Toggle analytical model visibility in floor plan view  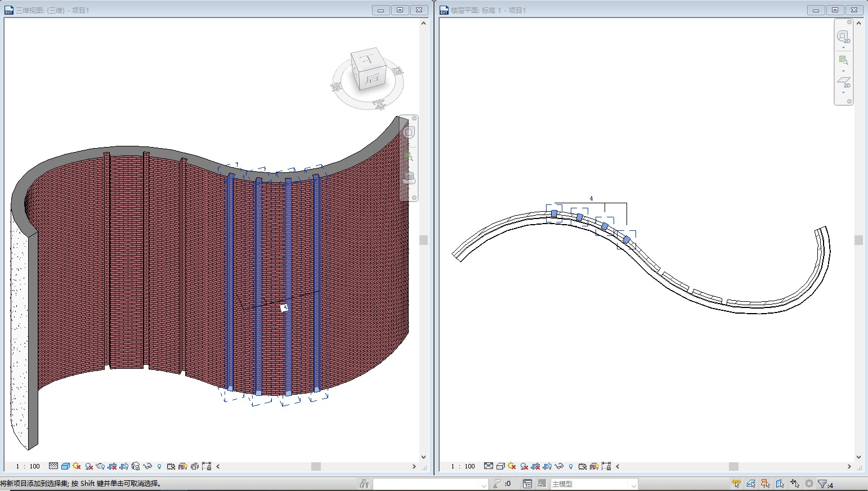(x=594, y=466)
